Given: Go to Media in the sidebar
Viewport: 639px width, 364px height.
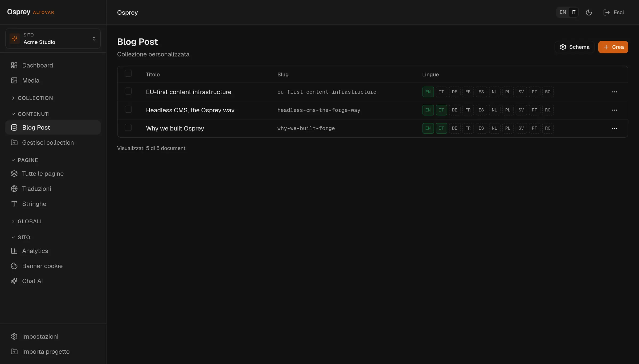Looking at the screenshot, I should 53,80.
